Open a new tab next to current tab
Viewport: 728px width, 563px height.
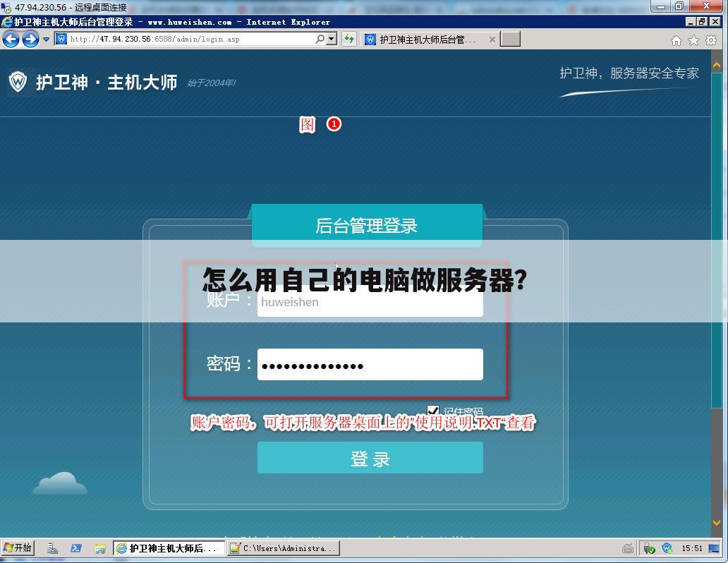[509, 39]
